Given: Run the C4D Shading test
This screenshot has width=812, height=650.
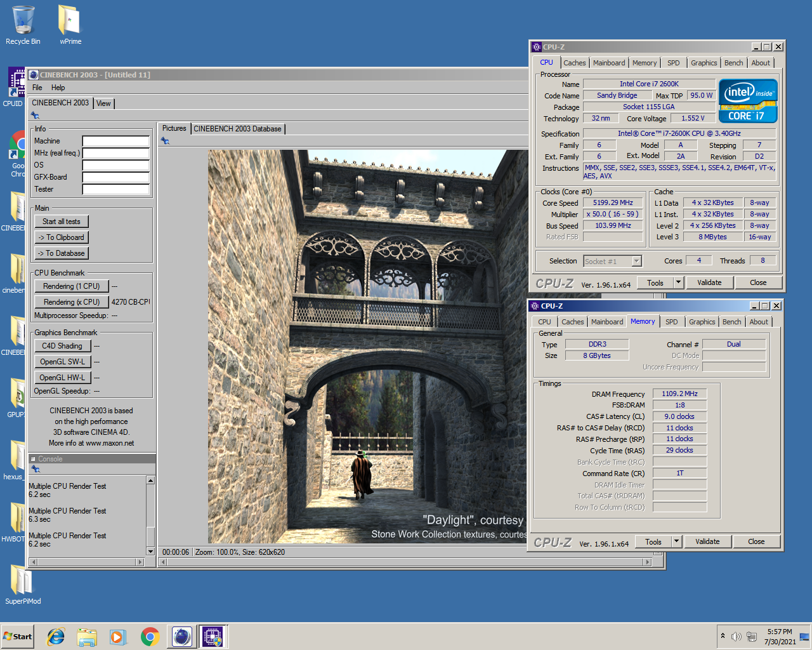Looking at the screenshot, I should click(x=62, y=346).
